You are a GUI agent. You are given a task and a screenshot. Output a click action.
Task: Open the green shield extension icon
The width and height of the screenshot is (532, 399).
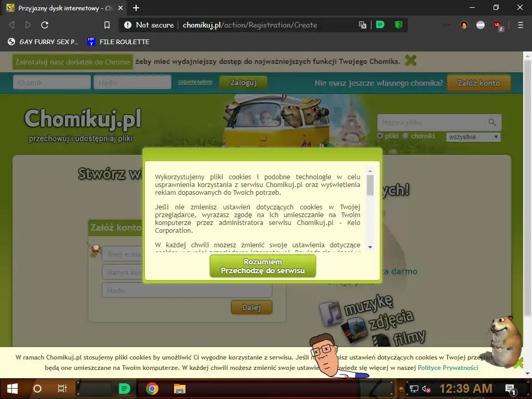[398, 24]
